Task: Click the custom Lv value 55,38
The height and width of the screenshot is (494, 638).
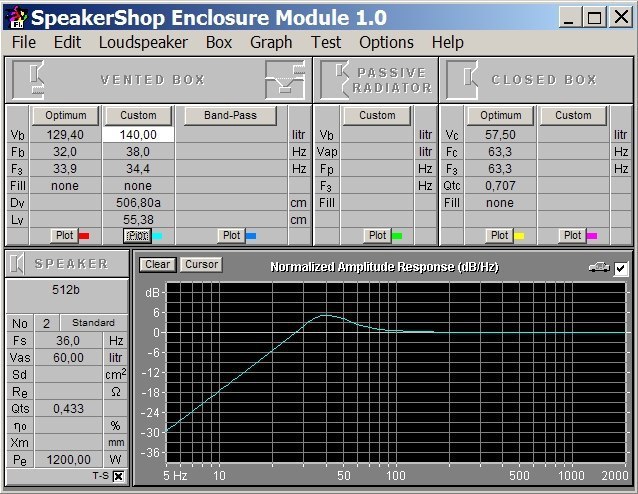Action: coord(138,220)
